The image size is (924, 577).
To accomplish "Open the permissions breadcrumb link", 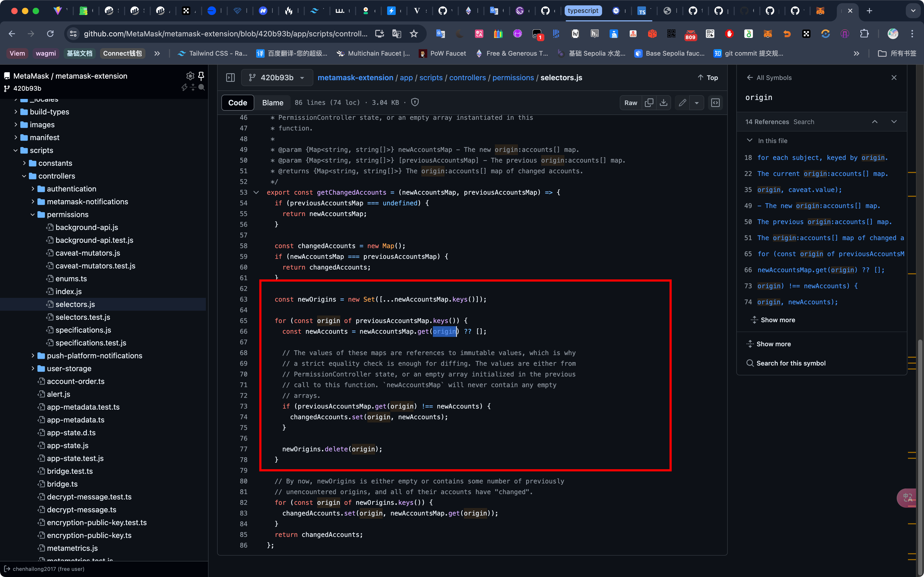I will [x=513, y=78].
